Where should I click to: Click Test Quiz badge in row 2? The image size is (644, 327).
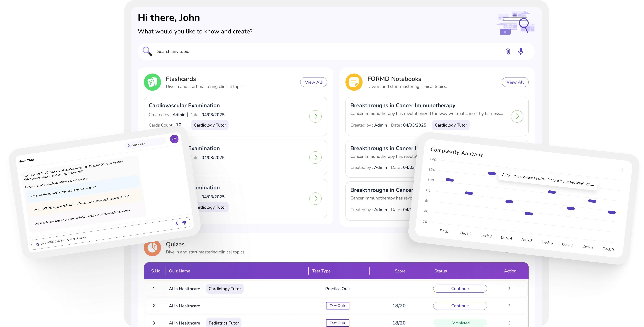tap(338, 306)
